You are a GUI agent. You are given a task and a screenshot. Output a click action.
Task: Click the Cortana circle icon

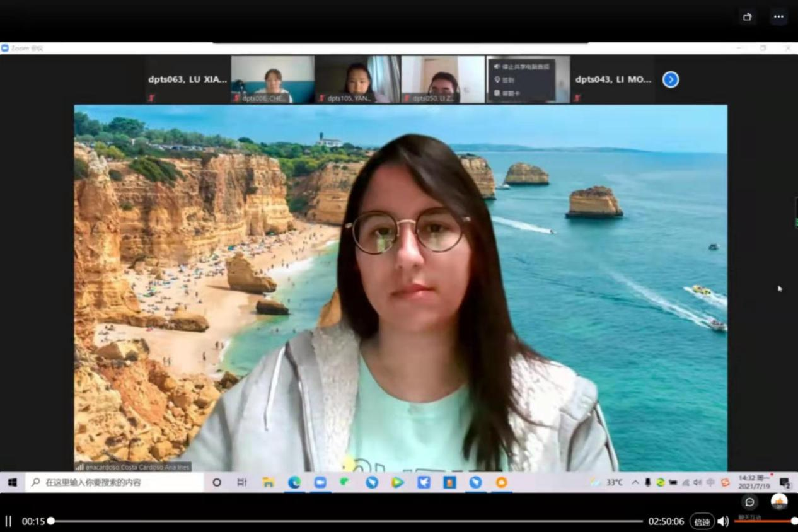click(x=217, y=482)
